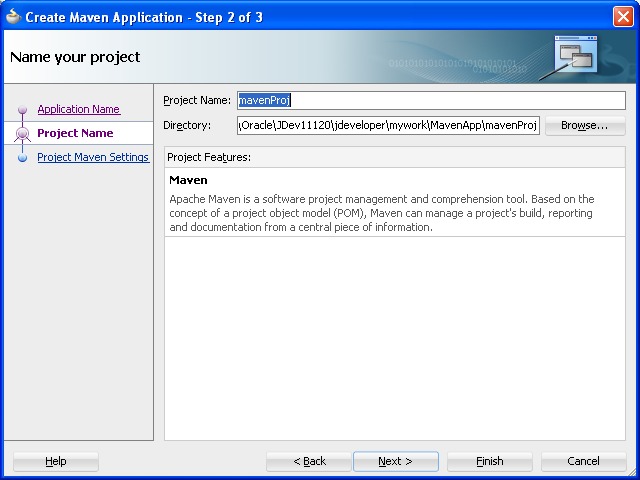
Task: Click the Project Name step marker icon
Action: (x=22, y=133)
